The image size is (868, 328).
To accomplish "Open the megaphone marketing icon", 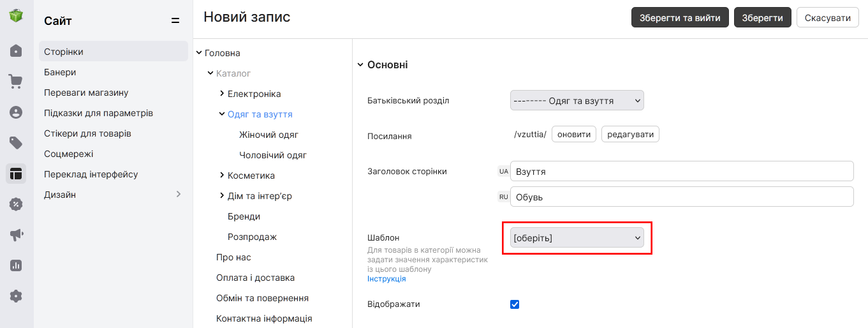I will 16,235.
